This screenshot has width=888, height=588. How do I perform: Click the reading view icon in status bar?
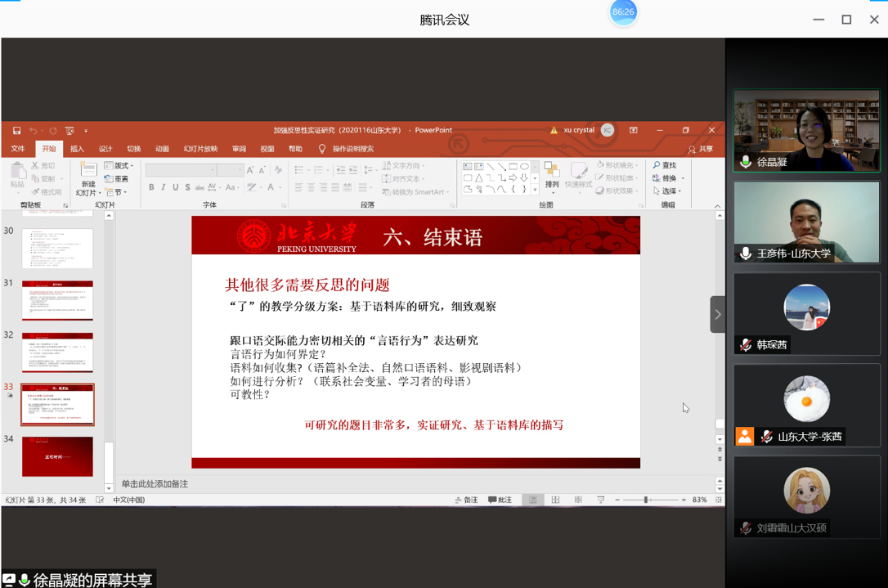coord(578,500)
